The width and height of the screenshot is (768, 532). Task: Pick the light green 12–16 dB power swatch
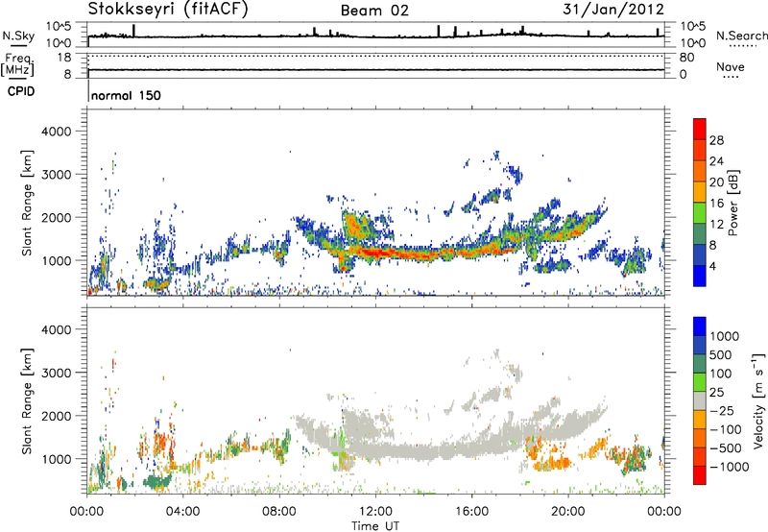[x=700, y=213]
